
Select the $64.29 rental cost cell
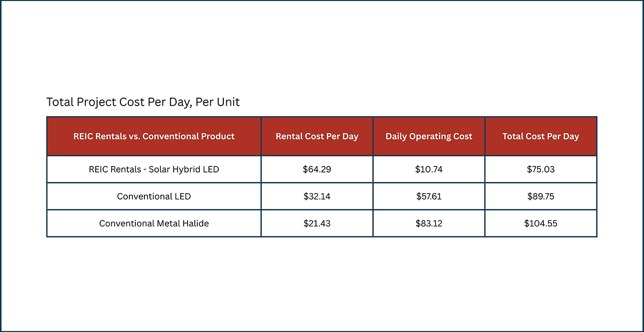(317, 170)
